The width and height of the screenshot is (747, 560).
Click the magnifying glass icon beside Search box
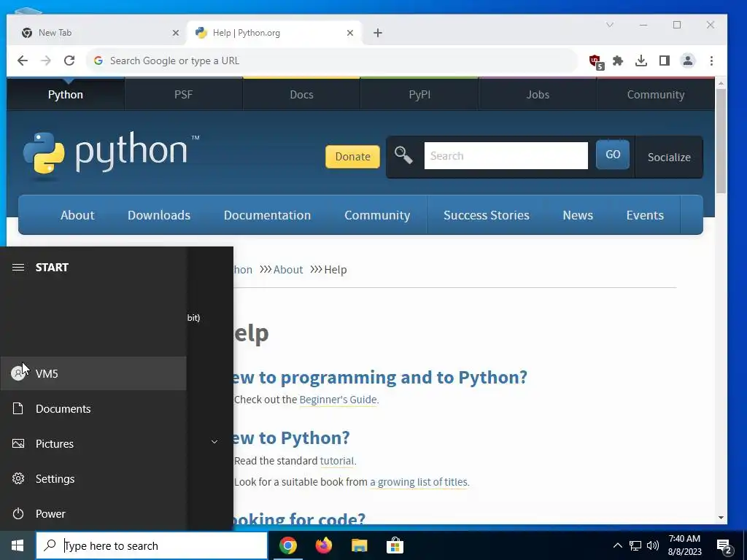coord(403,155)
